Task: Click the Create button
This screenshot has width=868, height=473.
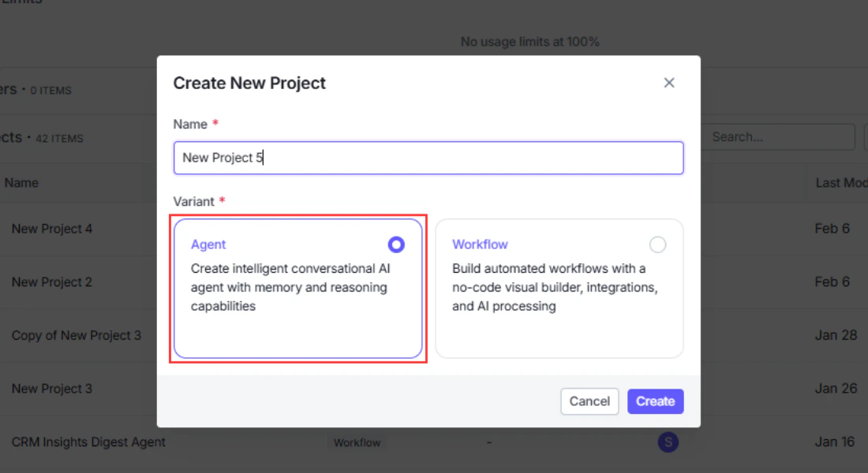Action: pyautogui.click(x=655, y=401)
